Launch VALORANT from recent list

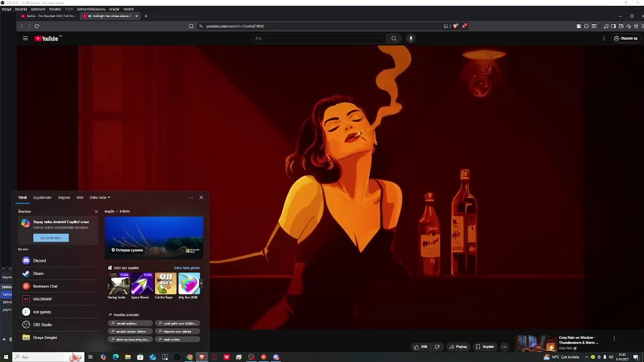tap(58, 299)
